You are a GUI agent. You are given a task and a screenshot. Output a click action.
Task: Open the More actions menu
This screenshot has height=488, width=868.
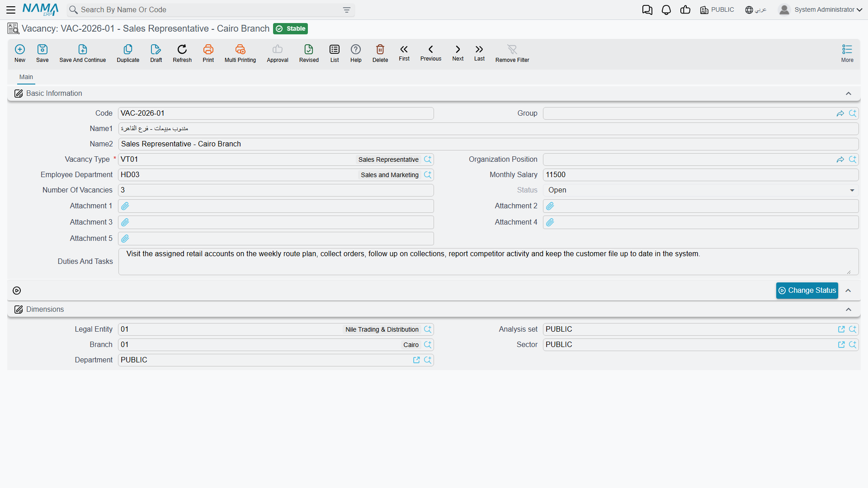847,53
